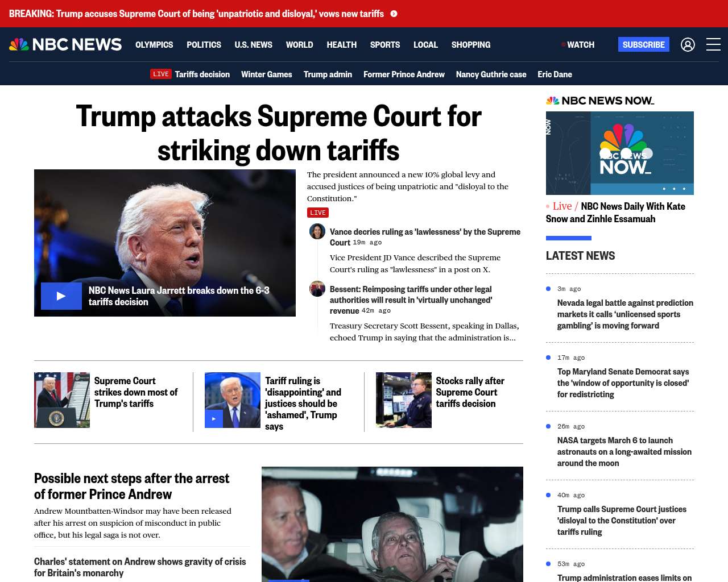Go to the Sports section

click(x=385, y=44)
